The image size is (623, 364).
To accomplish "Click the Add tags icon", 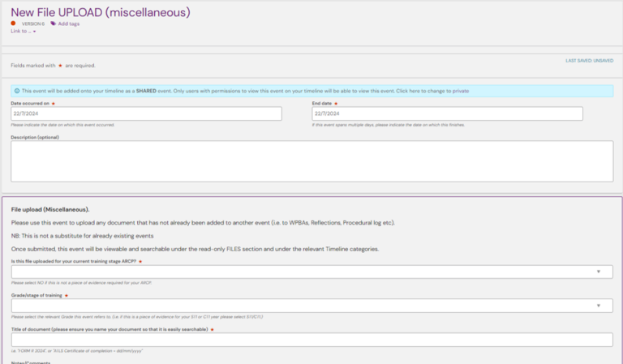I will tap(54, 24).
